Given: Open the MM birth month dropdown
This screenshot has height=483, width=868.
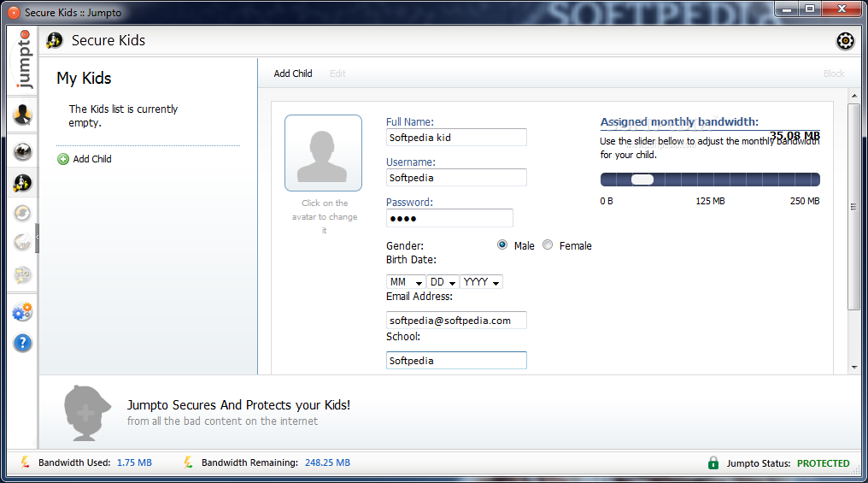Looking at the screenshot, I should (406, 282).
